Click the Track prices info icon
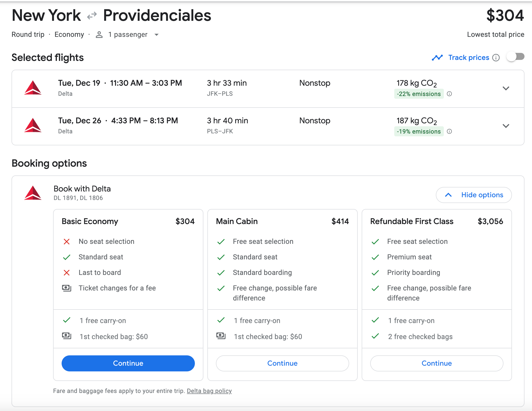The width and height of the screenshot is (532, 411). tap(496, 58)
